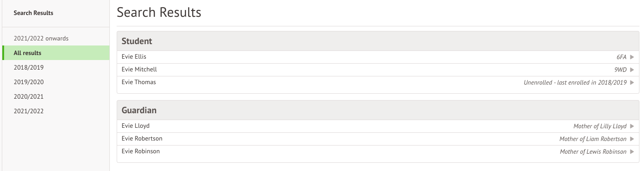
Task: Click arrow beside Mother of Liam Robertson
Action: point(632,139)
